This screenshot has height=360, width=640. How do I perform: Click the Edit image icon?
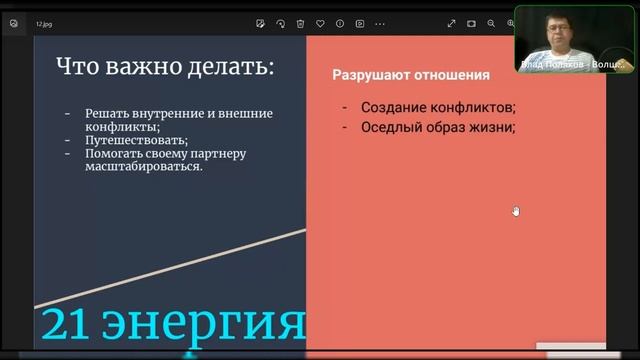click(260, 24)
